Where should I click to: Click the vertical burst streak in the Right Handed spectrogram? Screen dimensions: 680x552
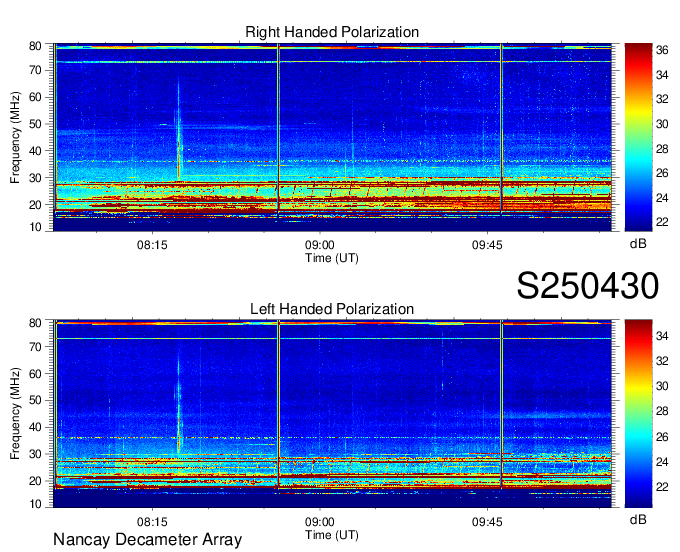click(178, 130)
